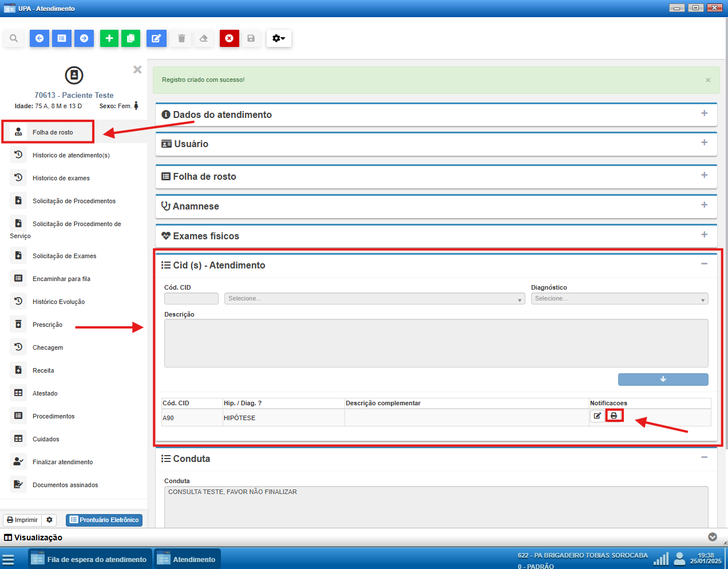Click the blue edit pencil toolbar icon
Viewport: 728px width, 569px height.
point(156,38)
